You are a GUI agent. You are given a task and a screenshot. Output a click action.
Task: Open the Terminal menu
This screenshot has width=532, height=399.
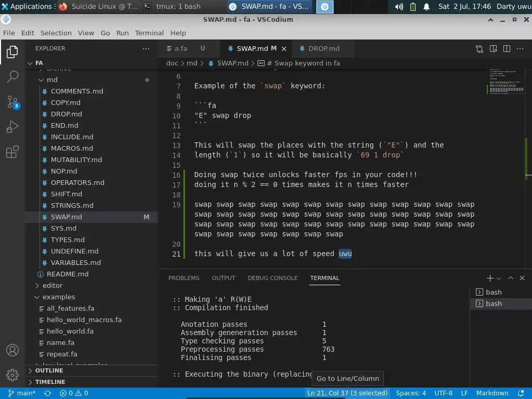coord(149,33)
